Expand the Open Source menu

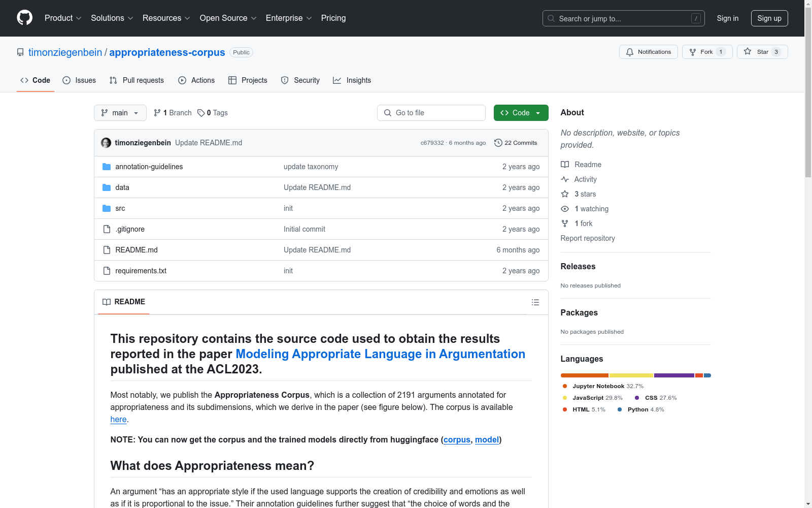(x=228, y=18)
